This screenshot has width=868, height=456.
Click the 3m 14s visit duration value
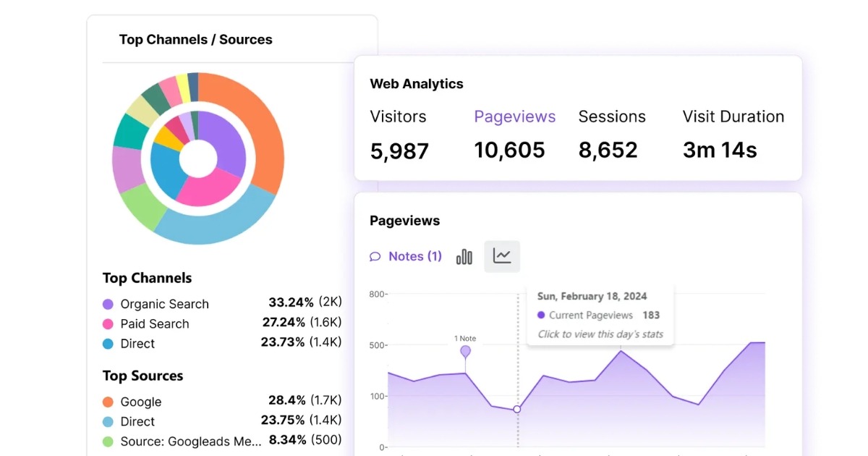click(720, 150)
